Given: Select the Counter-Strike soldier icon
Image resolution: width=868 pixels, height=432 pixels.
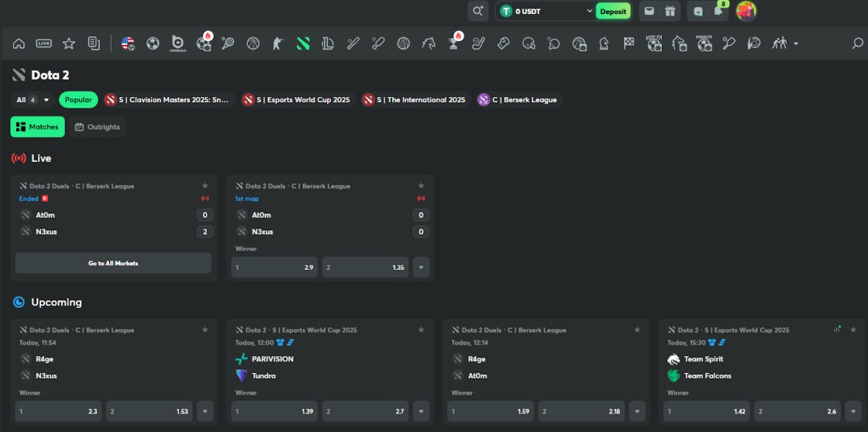Looking at the screenshot, I should coord(278,43).
